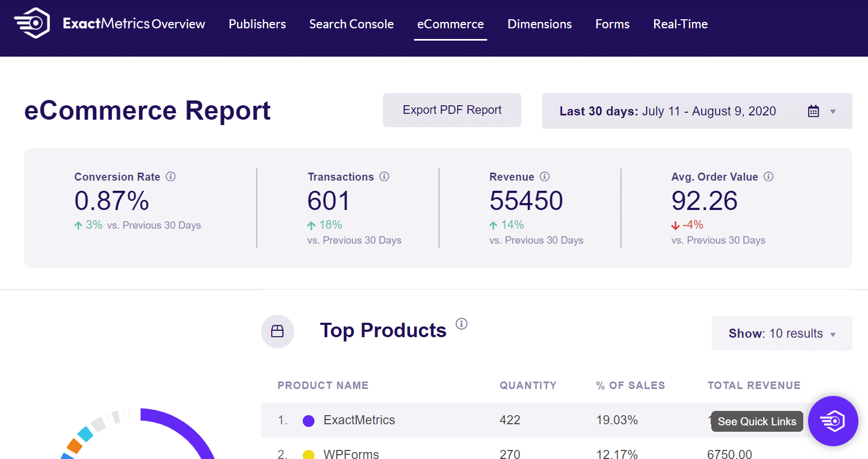Click the -4% order value change indicator
Screen dimensions: 868x459
687,225
